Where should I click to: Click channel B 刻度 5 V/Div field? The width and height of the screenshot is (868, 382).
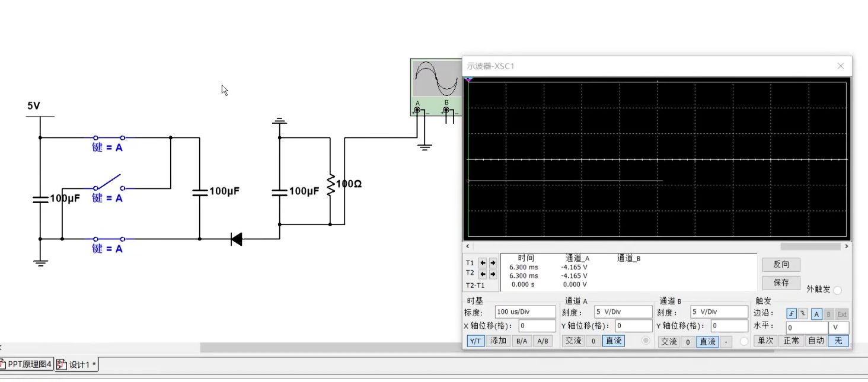point(719,312)
